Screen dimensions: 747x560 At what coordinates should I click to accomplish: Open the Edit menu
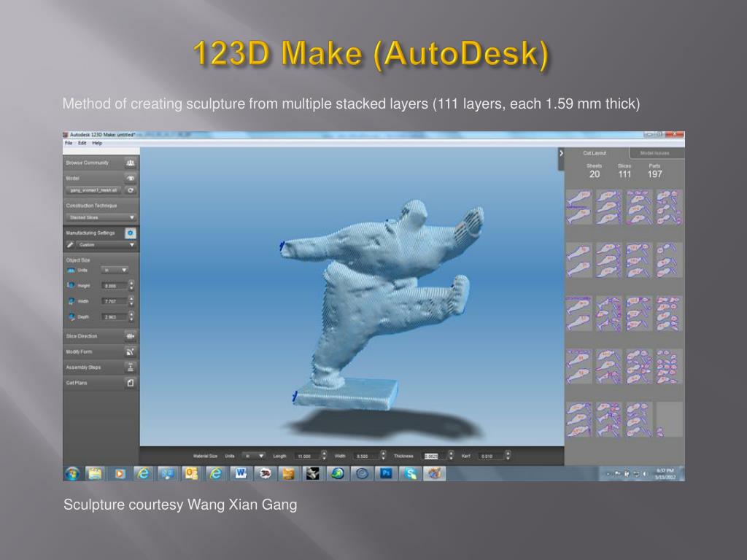pyautogui.click(x=82, y=143)
